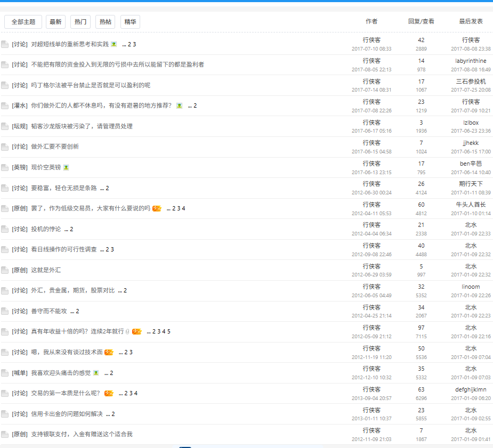Open last poster labyrinthine profile
This screenshot has width=493, height=448.
[471, 61]
